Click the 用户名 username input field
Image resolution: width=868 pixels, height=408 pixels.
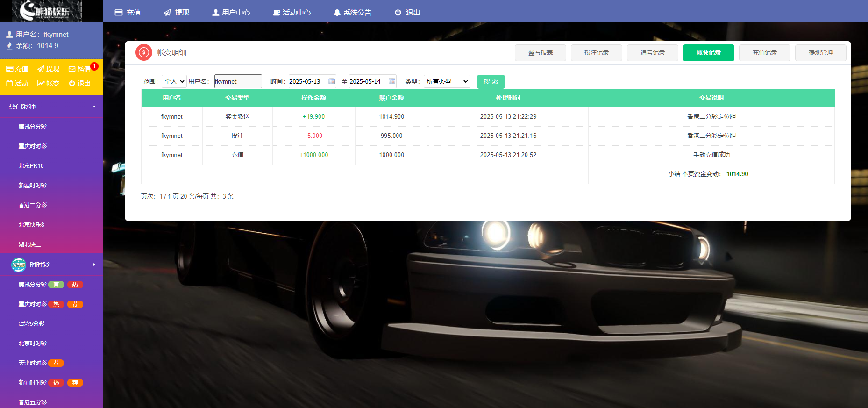point(238,81)
